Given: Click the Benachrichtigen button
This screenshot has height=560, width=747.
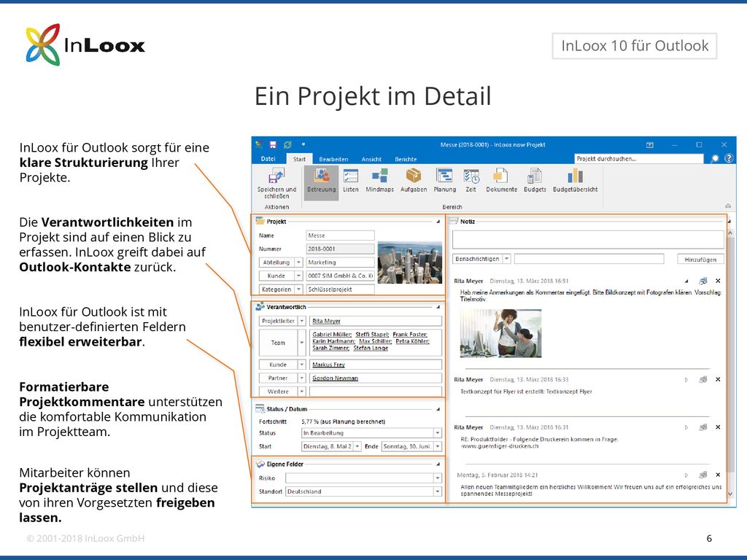Looking at the screenshot, I should (477, 259).
